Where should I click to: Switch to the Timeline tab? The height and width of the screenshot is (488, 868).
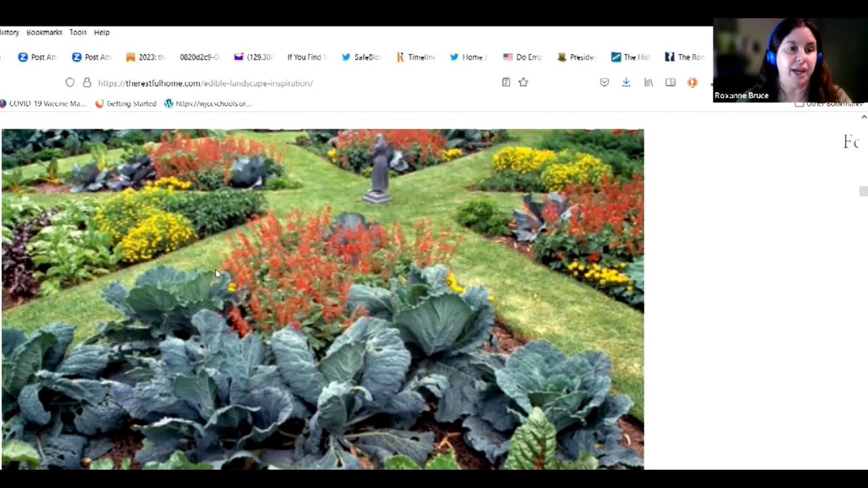(415, 57)
